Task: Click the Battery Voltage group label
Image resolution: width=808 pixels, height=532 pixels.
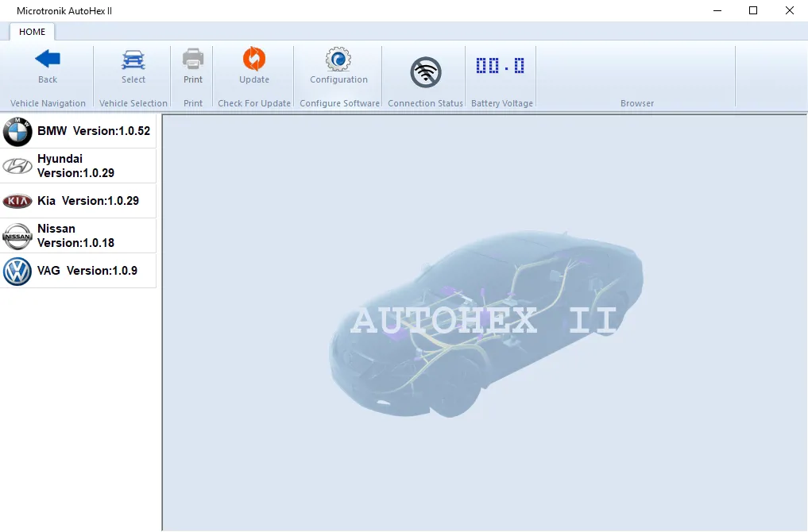Action: (x=502, y=103)
